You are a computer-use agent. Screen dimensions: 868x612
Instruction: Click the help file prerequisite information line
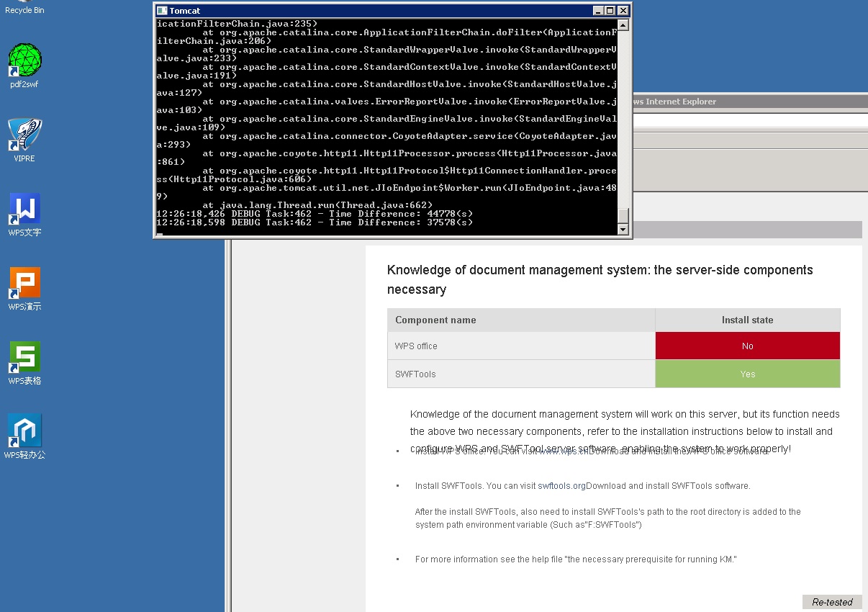tap(576, 559)
